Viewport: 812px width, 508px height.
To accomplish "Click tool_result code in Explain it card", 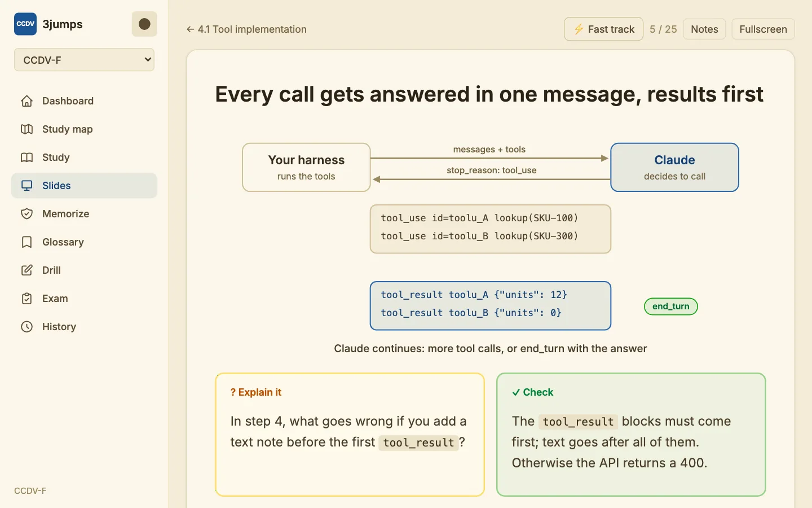I will [x=418, y=443].
